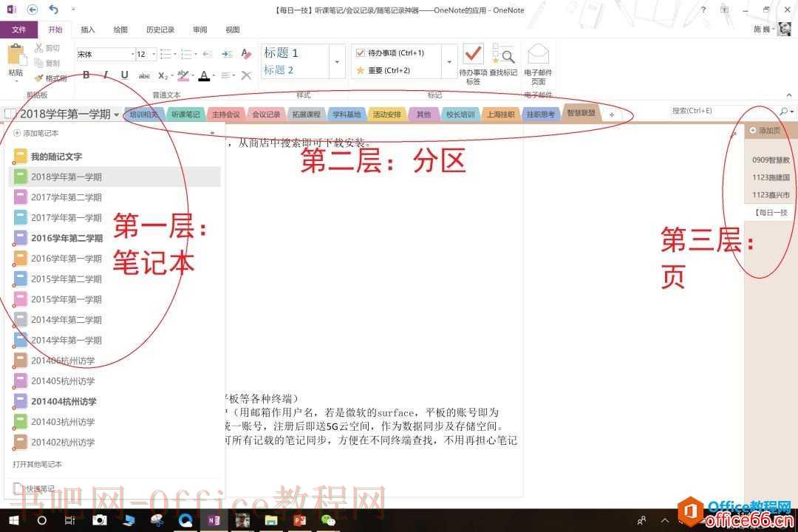Open the notebook dropdown arrow beside 2018学年第一学期
Screen dimensions: 798x532
pos(117,115)
